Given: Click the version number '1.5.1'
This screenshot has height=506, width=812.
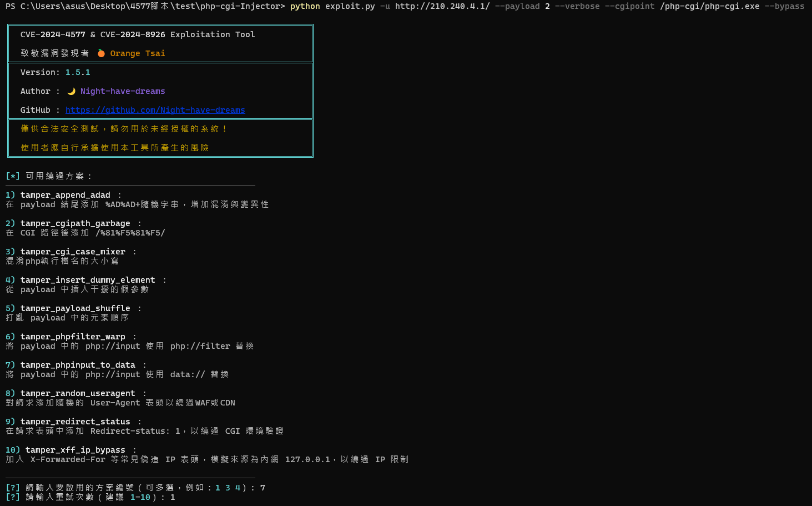Looking at the screenshot, I should pos(78,72).
